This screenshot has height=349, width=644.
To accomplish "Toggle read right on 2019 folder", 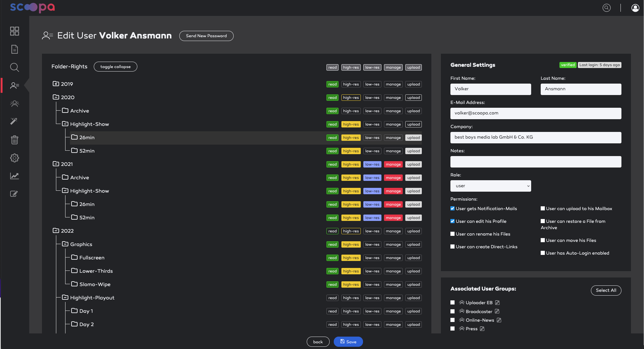I will (332, 84).
